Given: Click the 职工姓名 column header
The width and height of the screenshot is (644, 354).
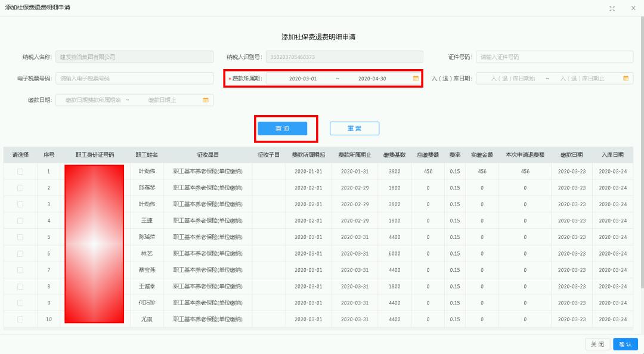Looking at the screenshot, I should click(x=145, y=154).
